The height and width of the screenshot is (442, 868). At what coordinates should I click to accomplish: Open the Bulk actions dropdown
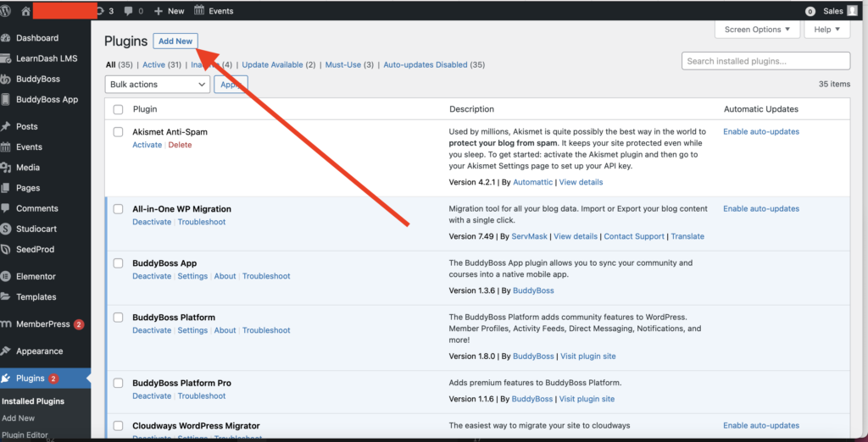(x=157, y=85)
